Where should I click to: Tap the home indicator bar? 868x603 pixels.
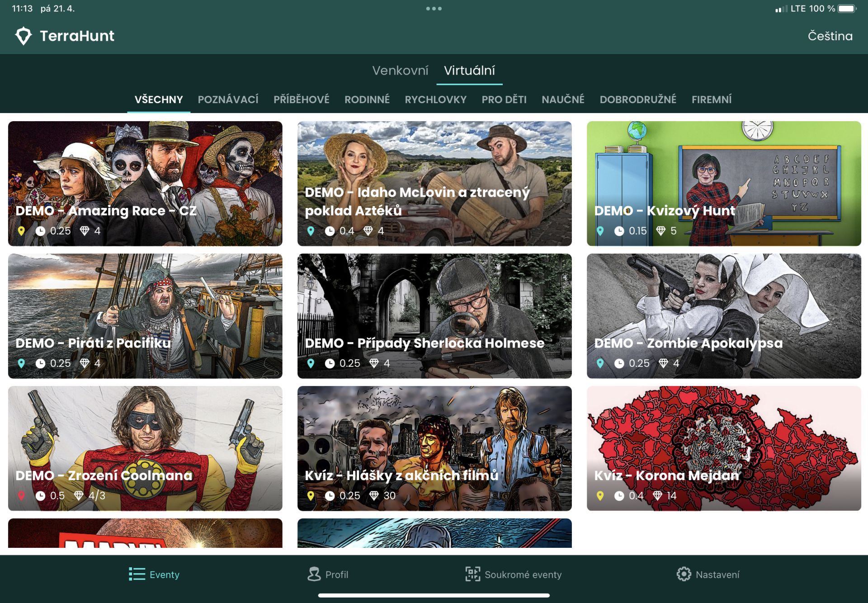[x=434, y=595]
